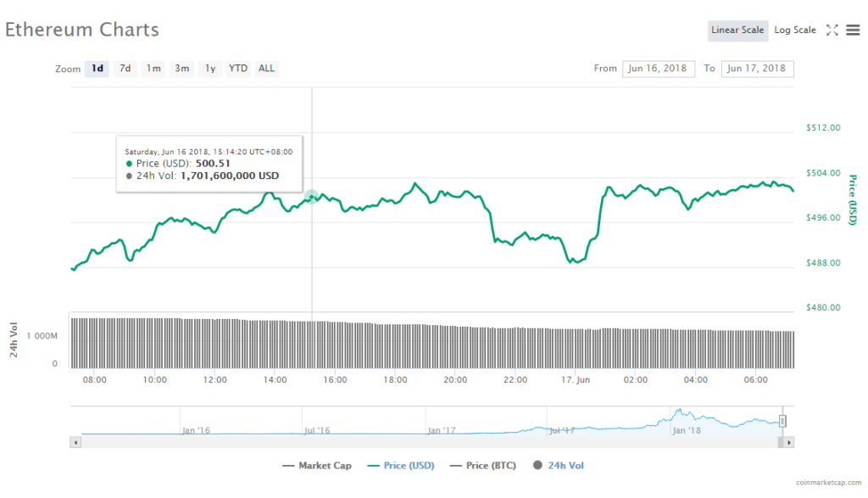Set zoom to 3m

[x=181, y=69]
